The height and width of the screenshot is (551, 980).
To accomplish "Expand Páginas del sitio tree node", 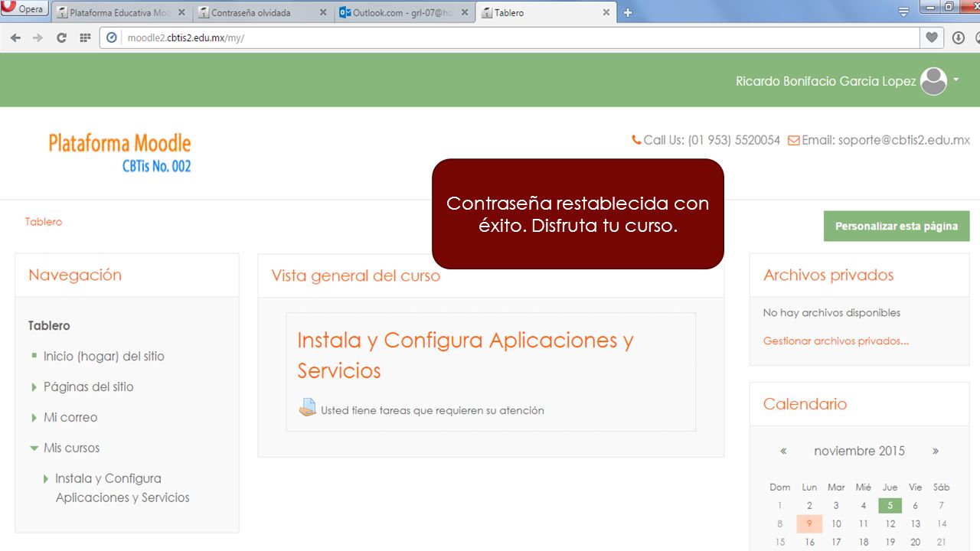I will [x=34, y=387].
